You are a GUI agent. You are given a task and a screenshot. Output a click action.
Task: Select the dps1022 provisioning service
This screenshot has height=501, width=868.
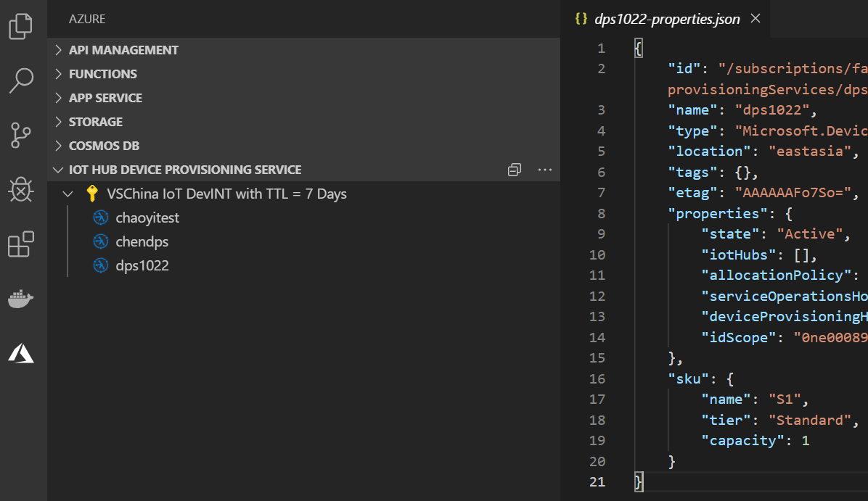[x=142, y=265]
